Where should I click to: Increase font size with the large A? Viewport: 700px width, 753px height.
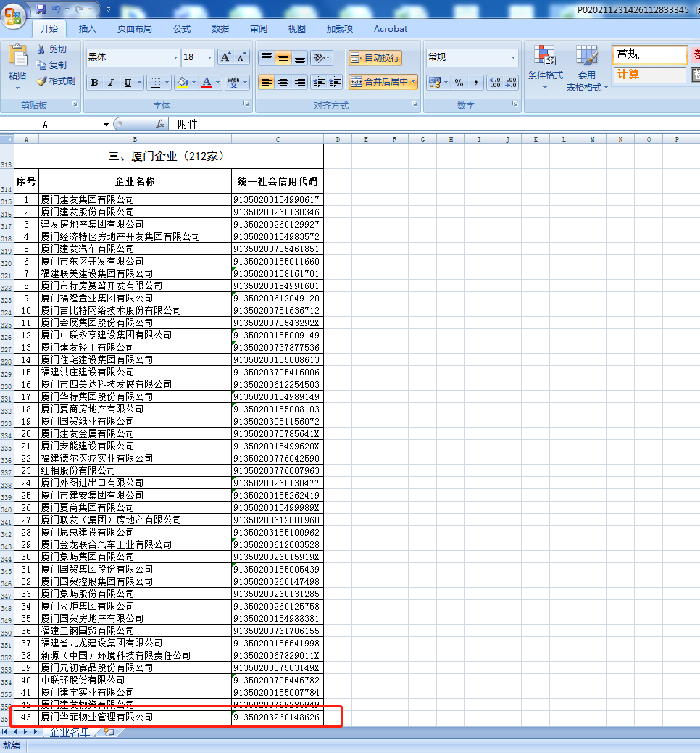point(225,58)
